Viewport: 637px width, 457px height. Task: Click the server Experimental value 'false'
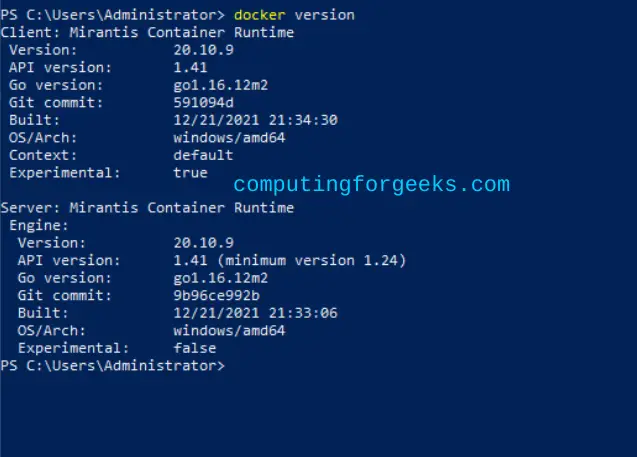(195, 348)
